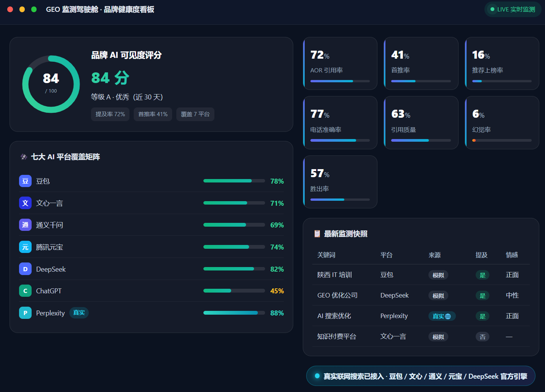Click the 84 score ring gauge

[51, 84]
